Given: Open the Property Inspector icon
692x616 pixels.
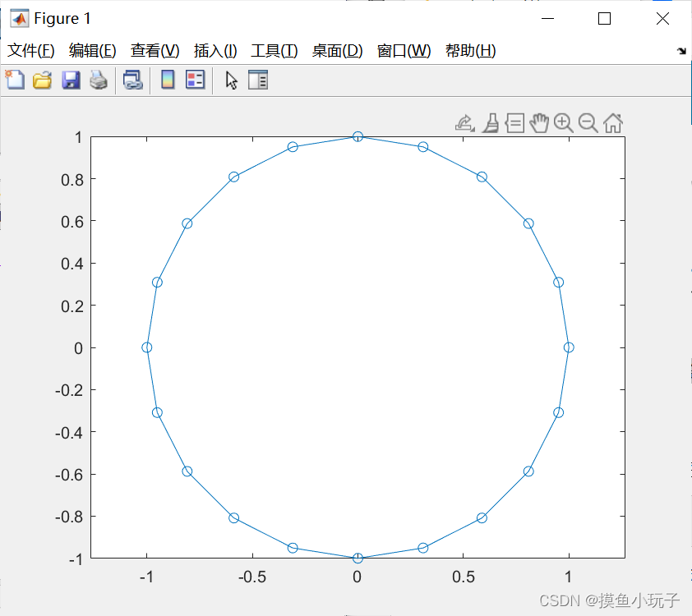Looking at the screenshot, I should [258, 80].
